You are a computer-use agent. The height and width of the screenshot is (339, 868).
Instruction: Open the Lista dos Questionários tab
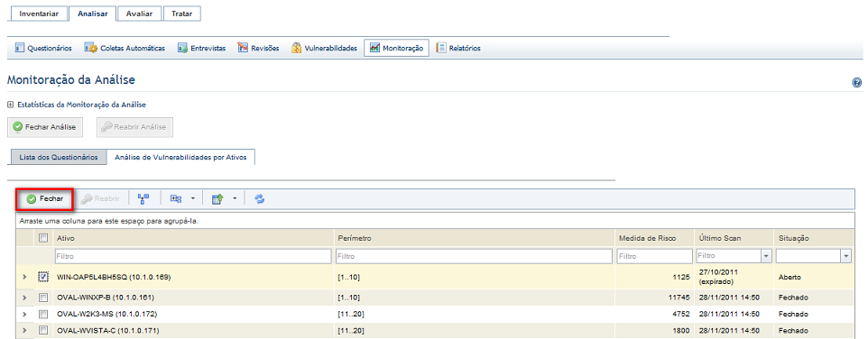coord(58,157)
